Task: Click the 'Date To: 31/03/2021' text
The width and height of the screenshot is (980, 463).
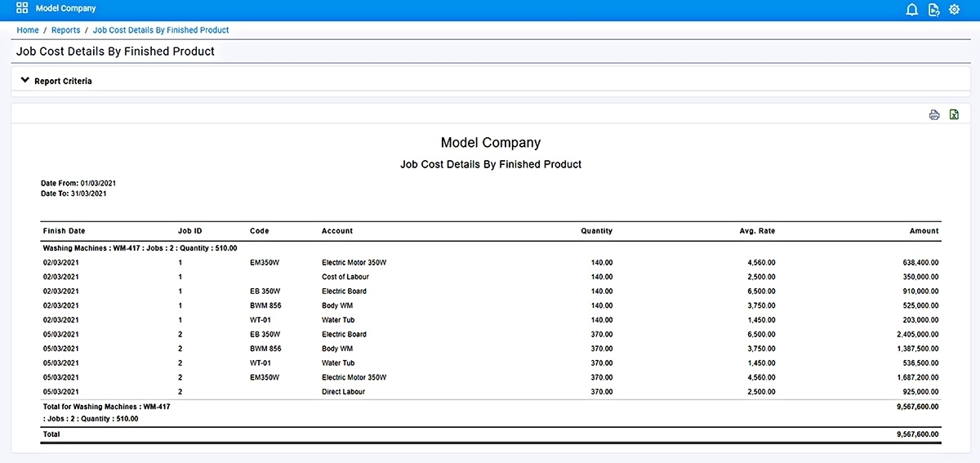Action: (73, 194)
